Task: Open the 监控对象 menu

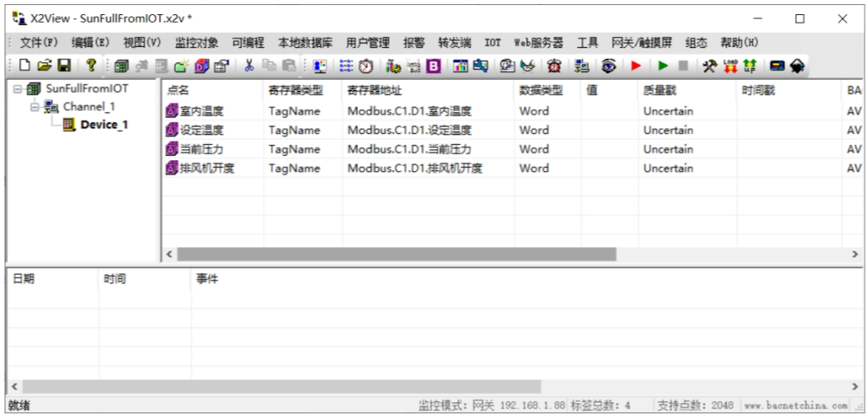Action: pos(197,43)
